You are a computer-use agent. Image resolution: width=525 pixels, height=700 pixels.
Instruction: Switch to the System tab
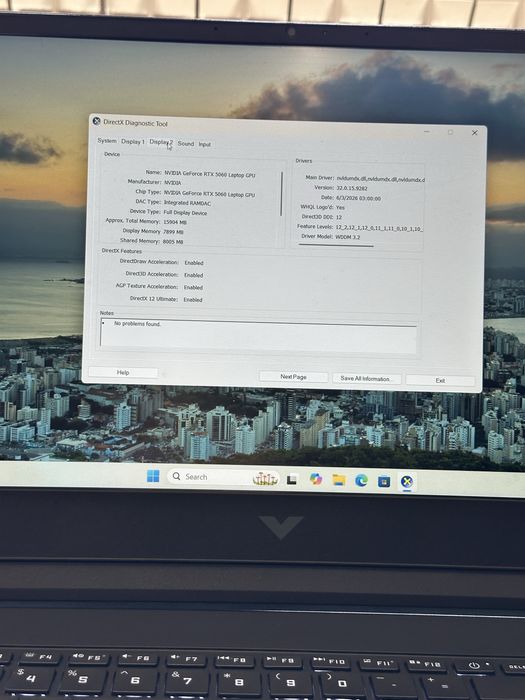tap(107, 141)
